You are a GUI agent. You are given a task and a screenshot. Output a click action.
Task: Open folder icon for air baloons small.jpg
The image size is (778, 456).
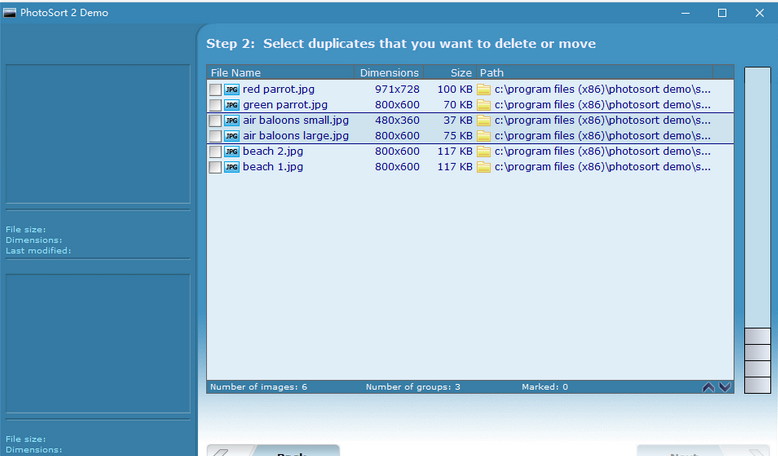point(484,120)
